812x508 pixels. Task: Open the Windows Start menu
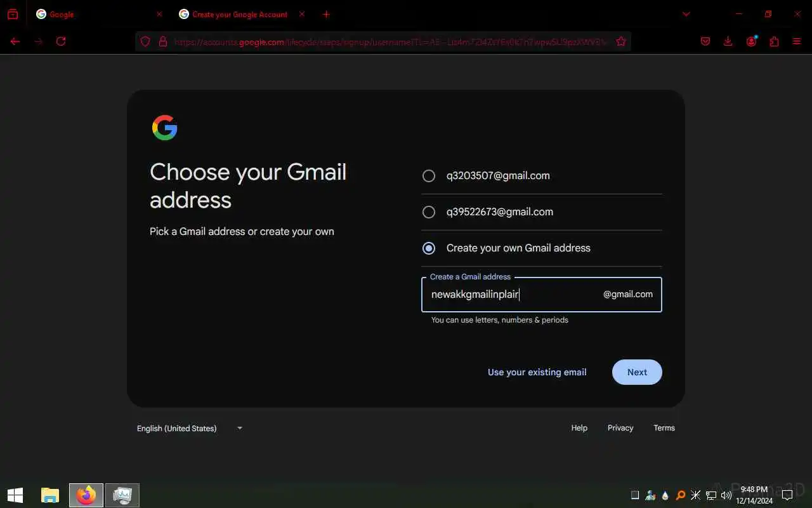point(15,495)
